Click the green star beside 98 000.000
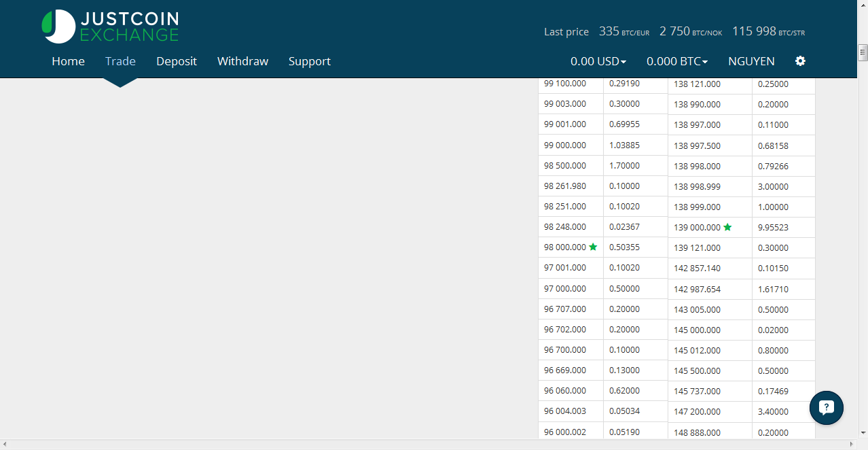Viewport: 868px width, 450px height. coord(593,247)
